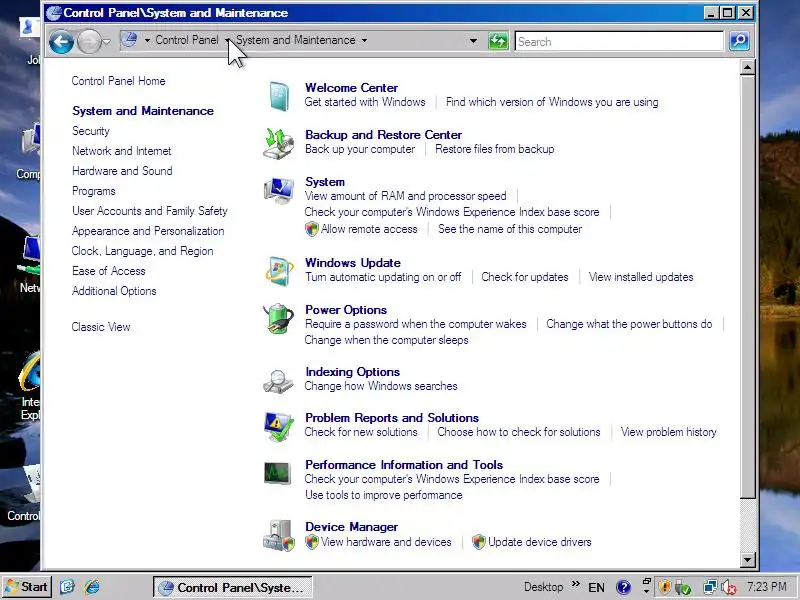Click the System computer icon

coord(279,190)
